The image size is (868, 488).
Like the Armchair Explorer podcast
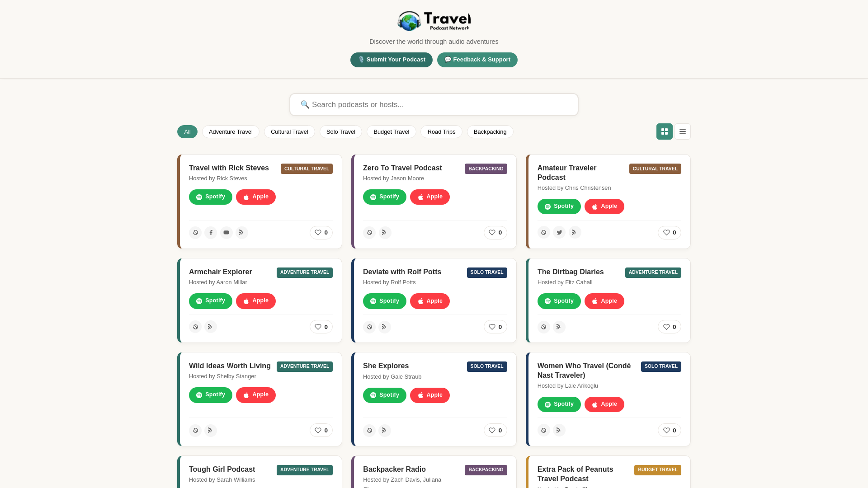point(321,327)
